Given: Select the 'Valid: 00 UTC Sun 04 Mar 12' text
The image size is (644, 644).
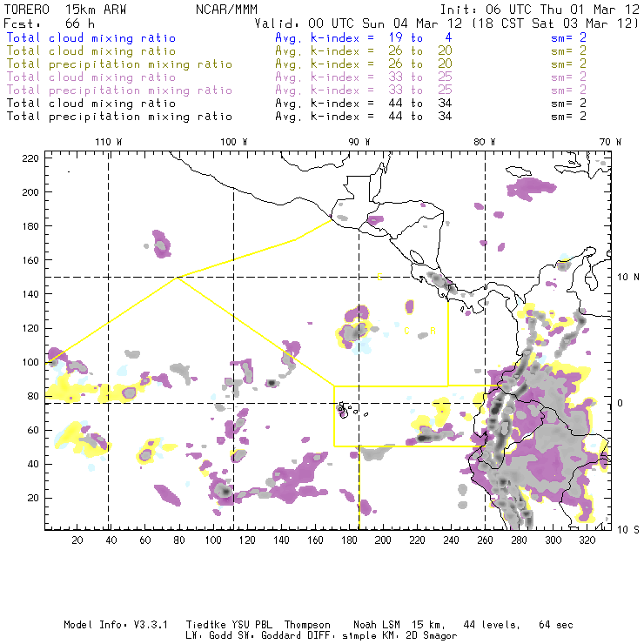Looking at the screenshot, I should coord(359,23).
